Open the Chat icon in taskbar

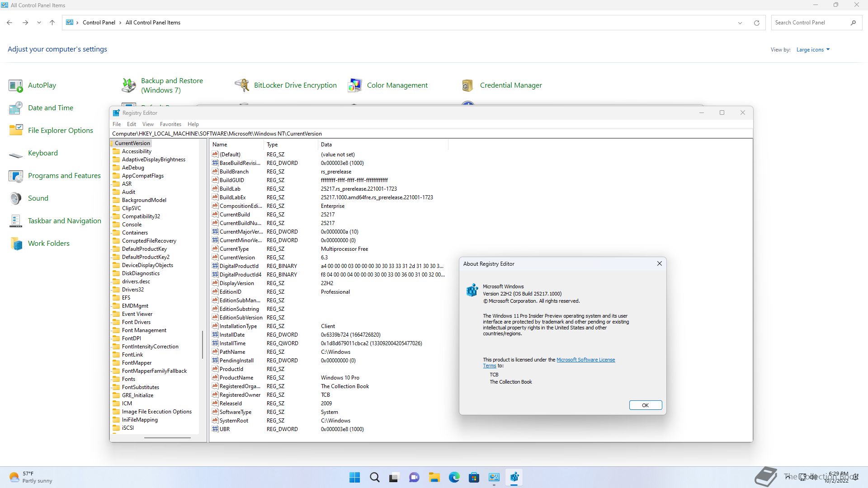pyautogui.click(x=414, y=477)
